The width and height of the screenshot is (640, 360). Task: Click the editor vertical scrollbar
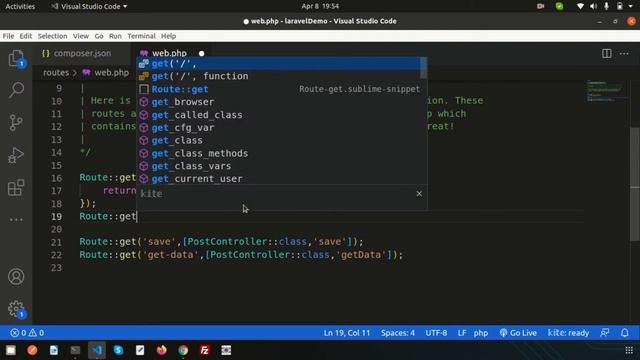[x=635, y=184]
